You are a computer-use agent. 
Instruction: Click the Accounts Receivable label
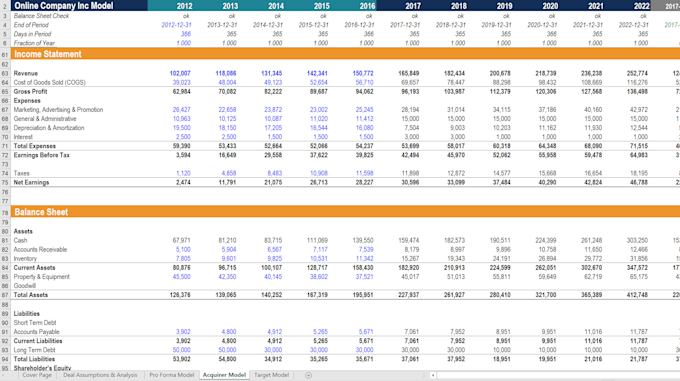(40, 250)
